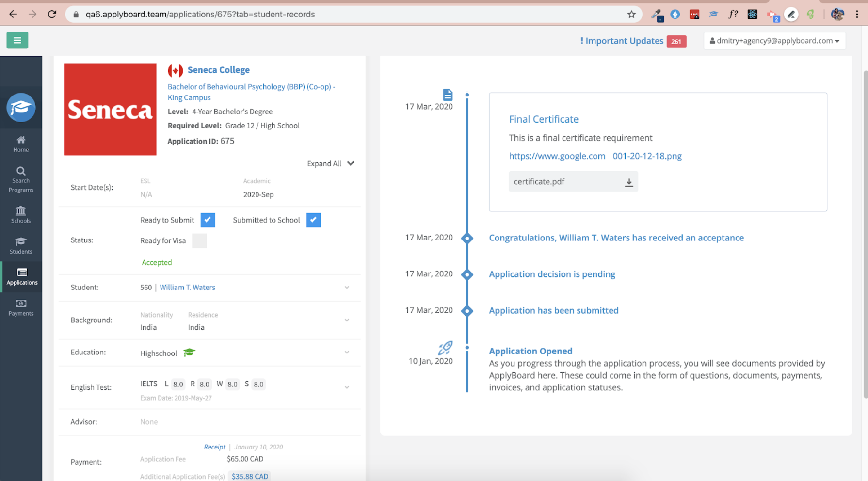This screenshot has width=868, height=481.
Task: Click the pen extension icon in toolbar
Action: point(791,15)
